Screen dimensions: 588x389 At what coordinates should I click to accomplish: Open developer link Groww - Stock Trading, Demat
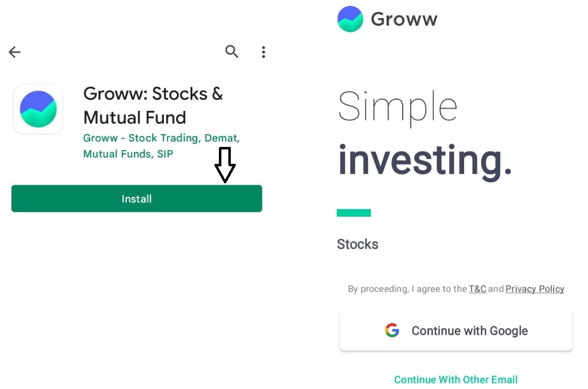point(161,138)
